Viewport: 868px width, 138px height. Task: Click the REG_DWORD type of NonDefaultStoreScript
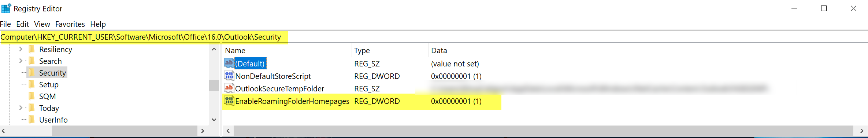pyautogui.click(x=377, y=76)
